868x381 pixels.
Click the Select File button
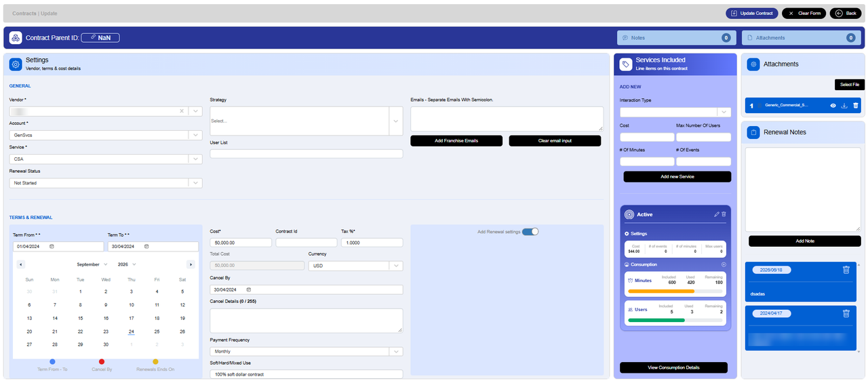click(850, 85)
